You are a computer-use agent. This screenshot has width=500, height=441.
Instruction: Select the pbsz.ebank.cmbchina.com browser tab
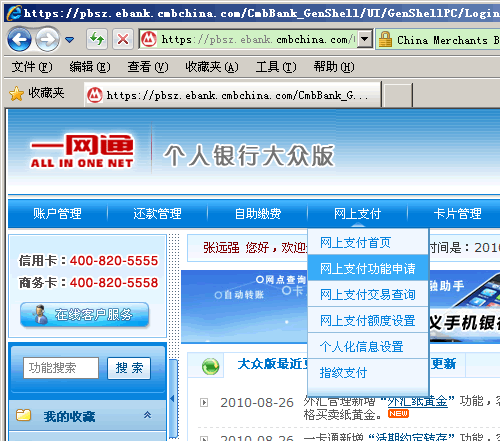233,95
